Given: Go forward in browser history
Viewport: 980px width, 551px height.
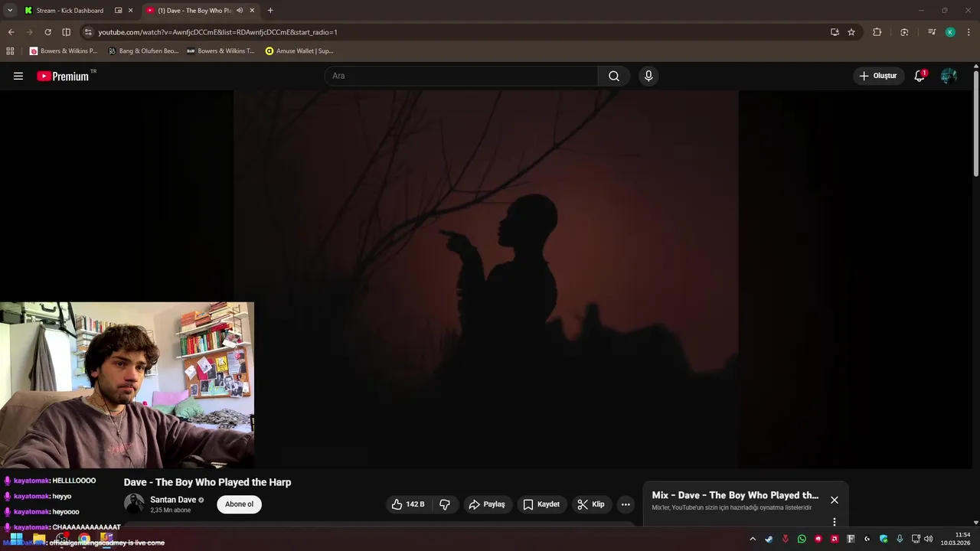Looking at the screenshot, I should [x=29, y=32].
